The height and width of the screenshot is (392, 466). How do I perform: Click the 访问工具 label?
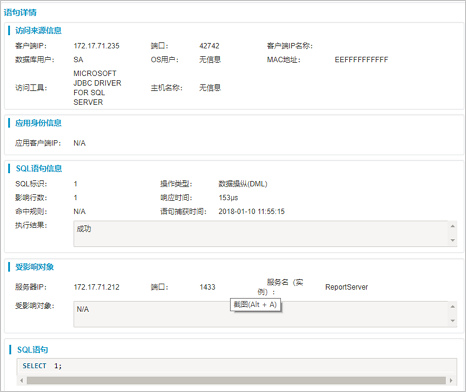[x=31, y=88]
